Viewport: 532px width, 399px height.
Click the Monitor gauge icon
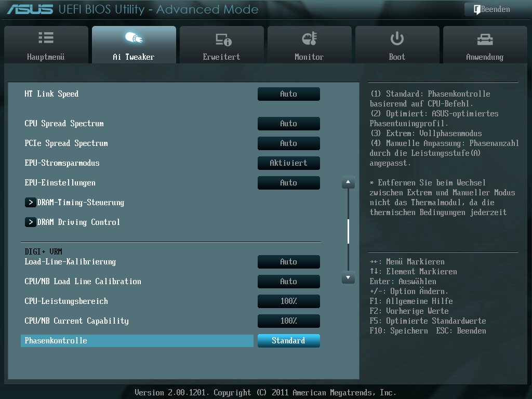click(310, 38)
